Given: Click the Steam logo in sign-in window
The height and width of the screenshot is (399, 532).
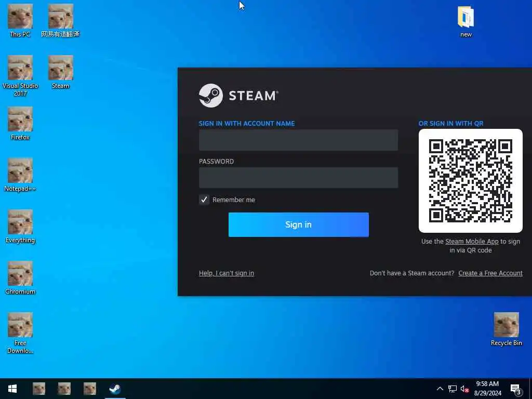Looking at the screenshot, I should pyautogui.click(x=238, y=96).
